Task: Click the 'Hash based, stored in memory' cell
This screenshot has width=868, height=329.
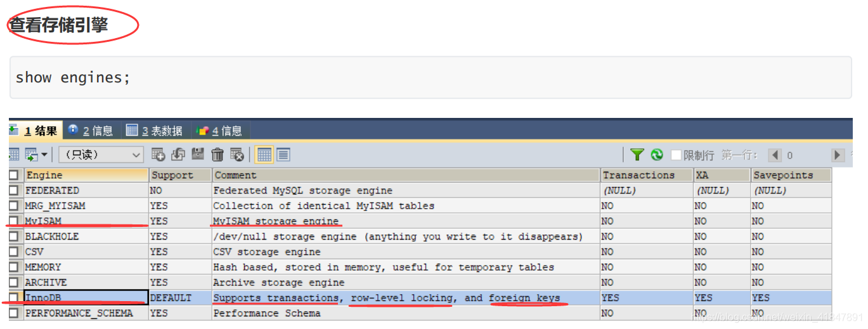Action: [406, 267]
